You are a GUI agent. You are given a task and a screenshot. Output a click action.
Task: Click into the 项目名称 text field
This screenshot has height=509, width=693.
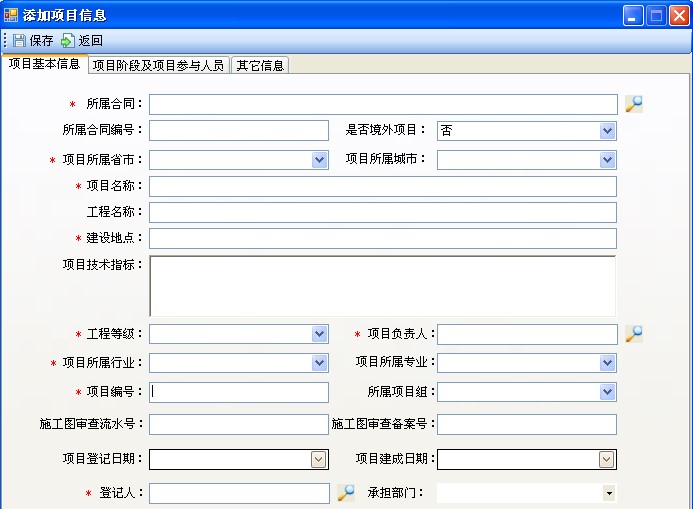tap(382, 186)
